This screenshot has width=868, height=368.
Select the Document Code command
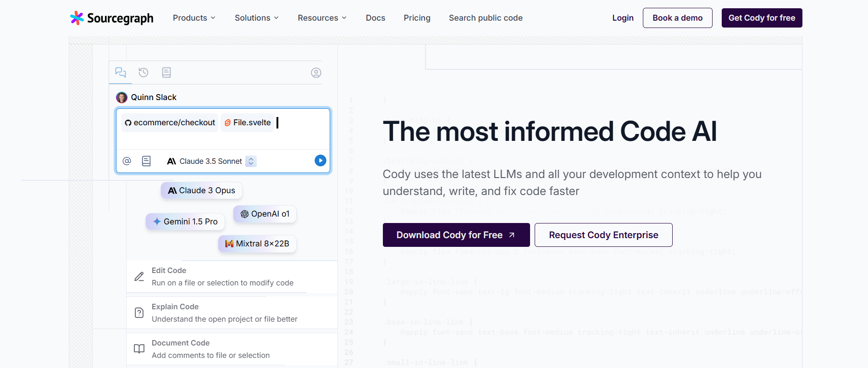232,349
